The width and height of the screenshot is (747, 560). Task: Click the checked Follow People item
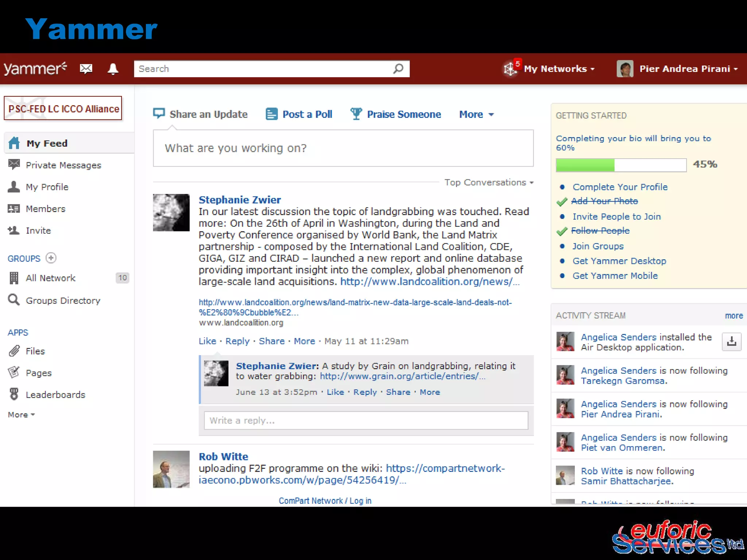click(x=600, y=230)
